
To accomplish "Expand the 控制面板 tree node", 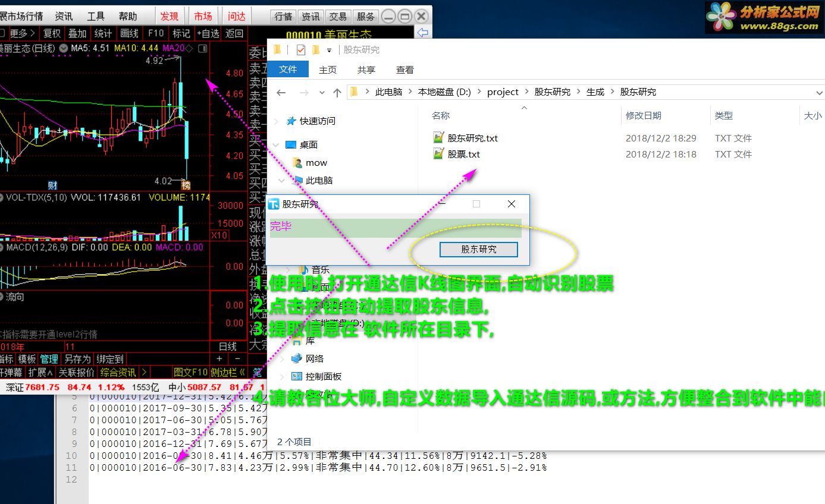I will (283, 376).
